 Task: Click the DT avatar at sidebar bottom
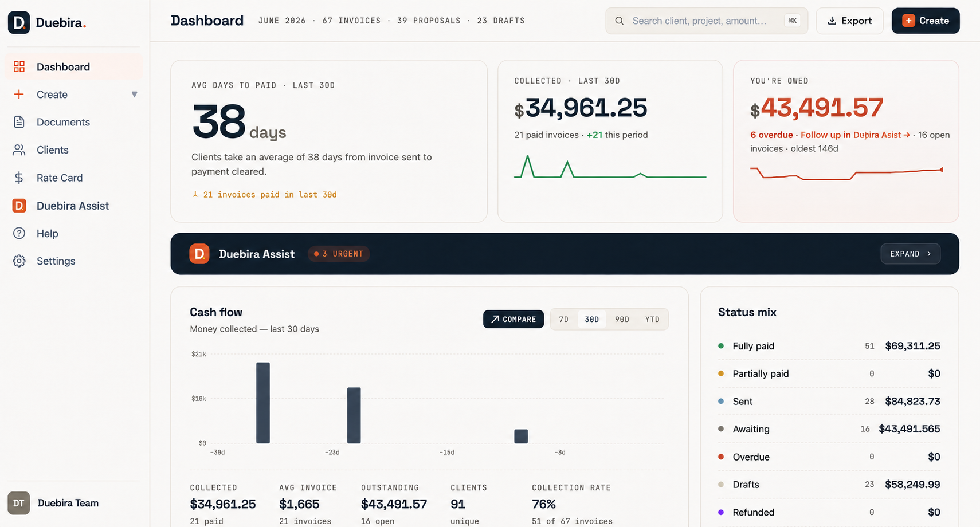click(19, 503)
